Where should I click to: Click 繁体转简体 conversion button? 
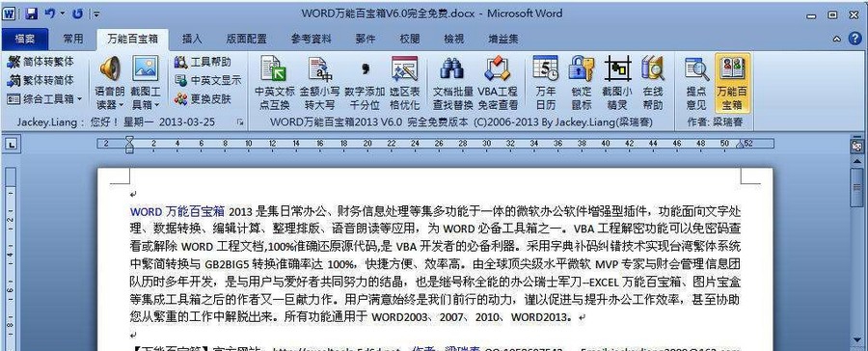(x=40, y=81)
